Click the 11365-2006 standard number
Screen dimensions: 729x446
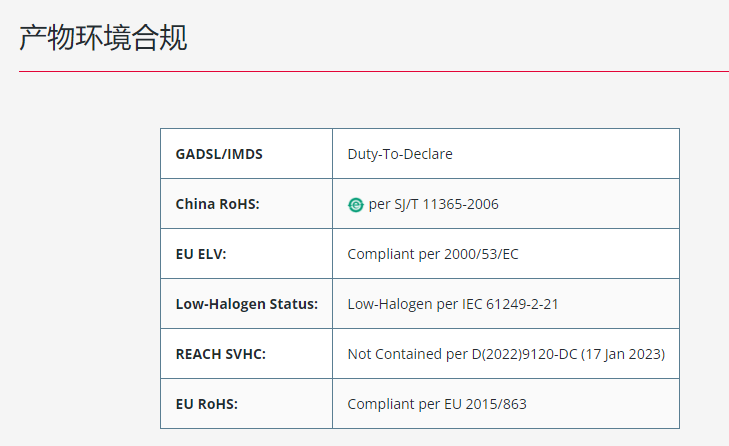point(460,204)
